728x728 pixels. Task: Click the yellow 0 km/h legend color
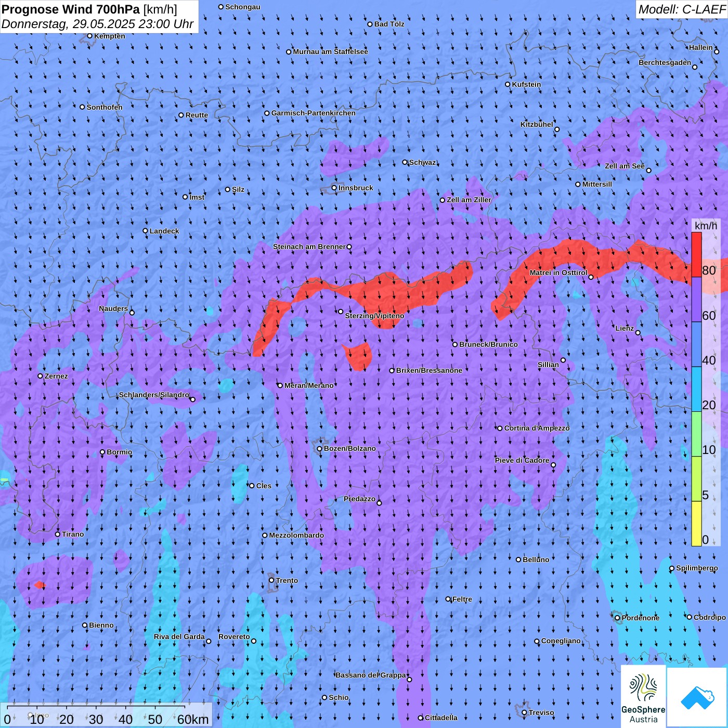coord(696,524)
